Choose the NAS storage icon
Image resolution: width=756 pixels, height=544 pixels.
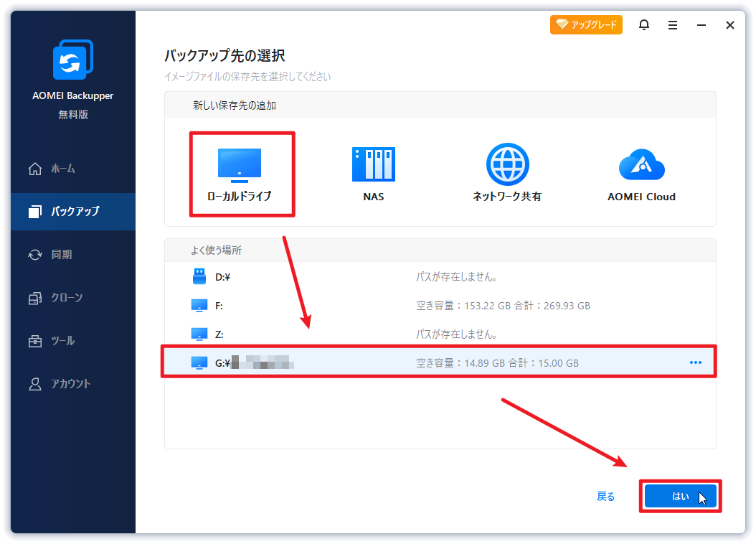pyautogui.click(x=374, y=164)
